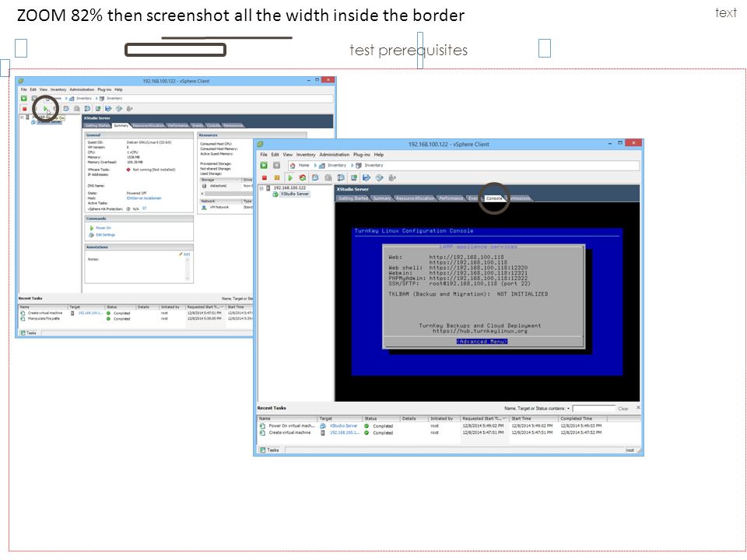This screenshot has height=560, width=747.
Task: Click Notes scrollbar in Annotations panel
Action: [x=188, y=270]
